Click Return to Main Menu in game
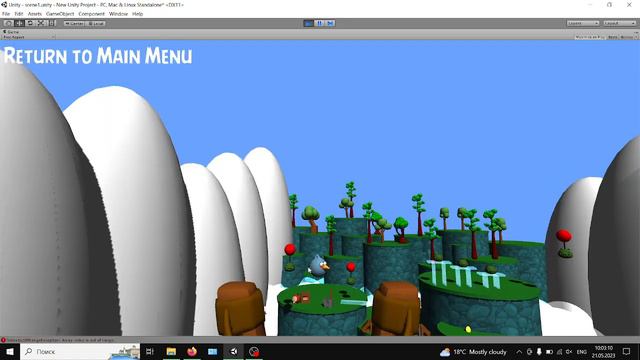The height and width of the screenshot is (360, 640). [98, 56]
